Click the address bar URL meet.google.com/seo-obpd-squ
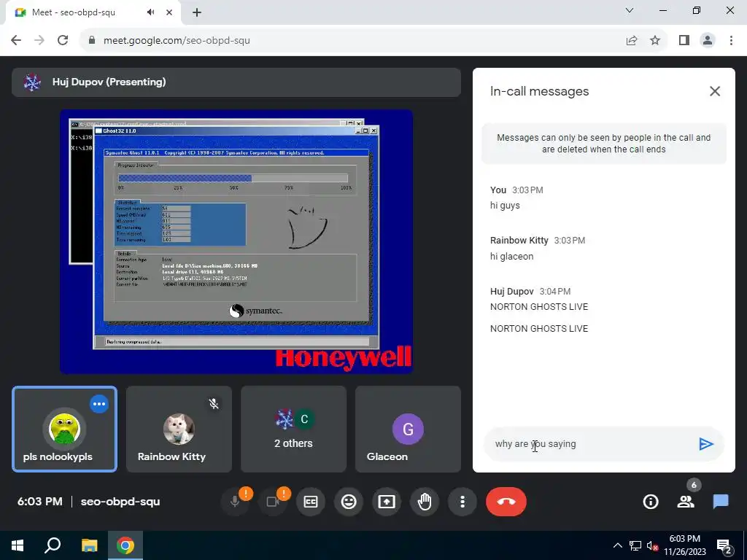 pos(177,41)
